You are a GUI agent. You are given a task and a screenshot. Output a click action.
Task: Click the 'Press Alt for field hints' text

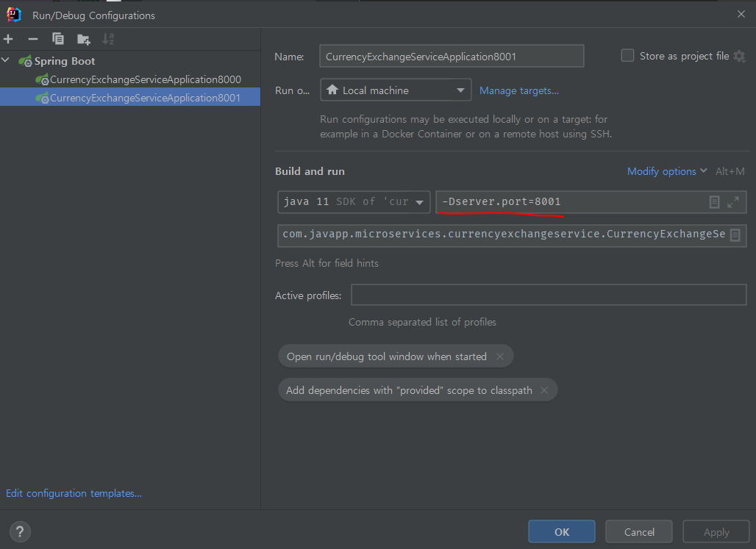[327, 263]
